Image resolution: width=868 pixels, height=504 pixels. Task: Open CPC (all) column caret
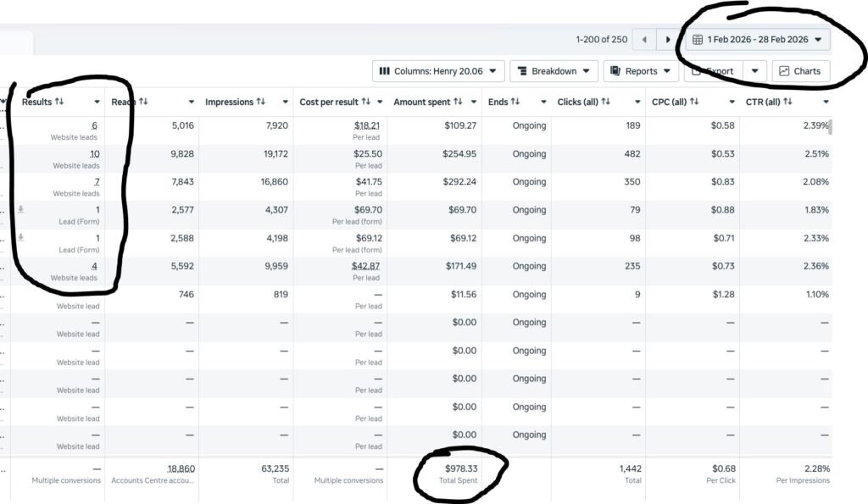tap(732, 102)
